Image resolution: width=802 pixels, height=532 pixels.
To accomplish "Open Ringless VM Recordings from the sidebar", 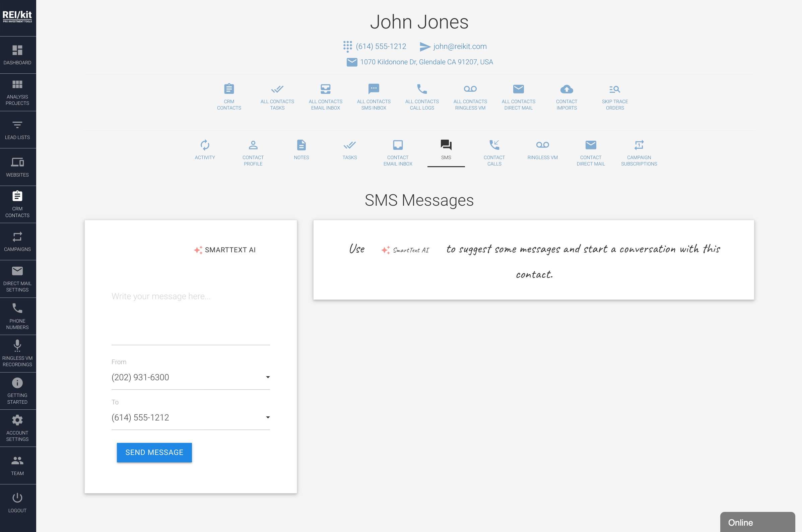I will [x=17, y=353].
